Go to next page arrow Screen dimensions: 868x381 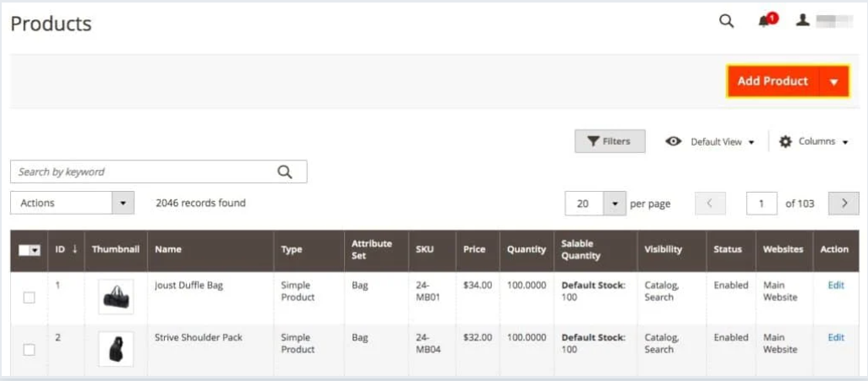tap(844, 204)
